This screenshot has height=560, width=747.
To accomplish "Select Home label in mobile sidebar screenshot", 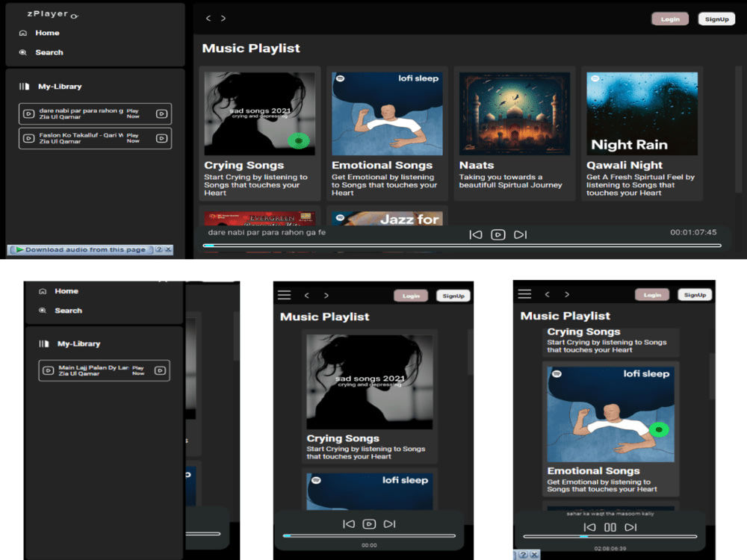I will pos(66,291).
